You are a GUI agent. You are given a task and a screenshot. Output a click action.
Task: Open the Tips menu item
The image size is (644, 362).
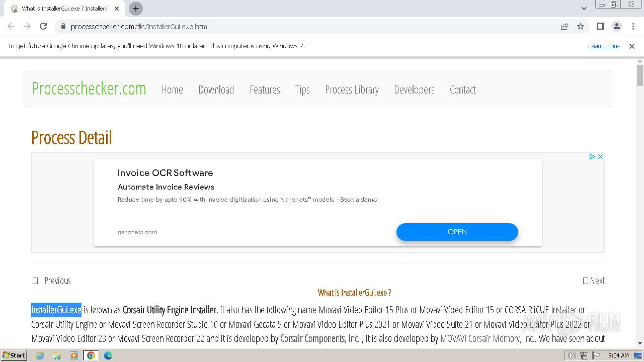tap(302, 89)
